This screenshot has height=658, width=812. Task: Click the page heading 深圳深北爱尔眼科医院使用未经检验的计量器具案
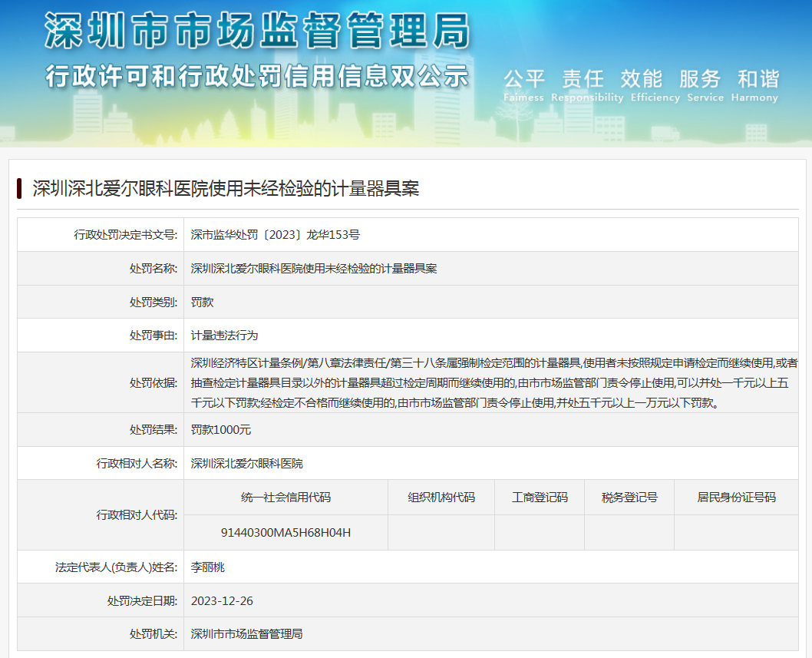[x=226, y=188]
